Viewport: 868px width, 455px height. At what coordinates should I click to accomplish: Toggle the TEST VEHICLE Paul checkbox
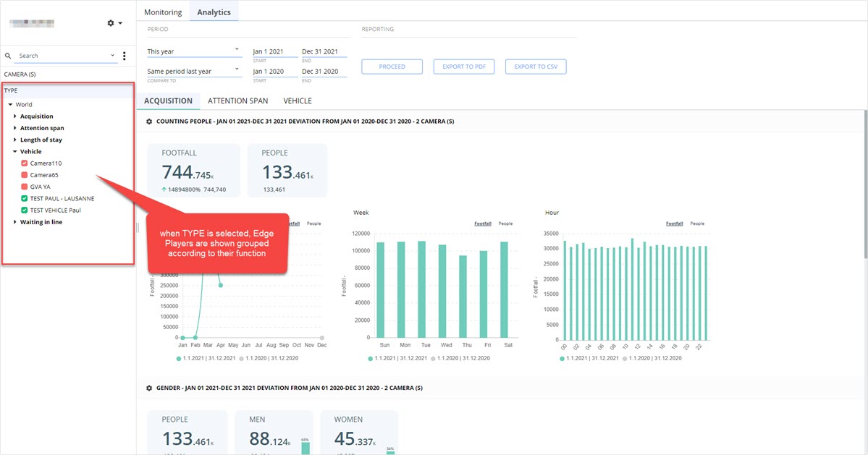(x=25, y=210)
